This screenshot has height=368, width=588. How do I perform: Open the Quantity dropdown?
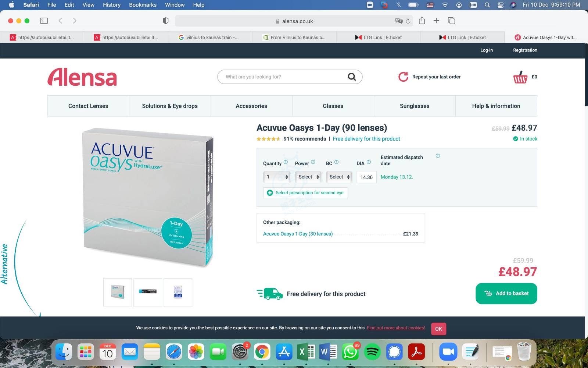pos(277,177)
